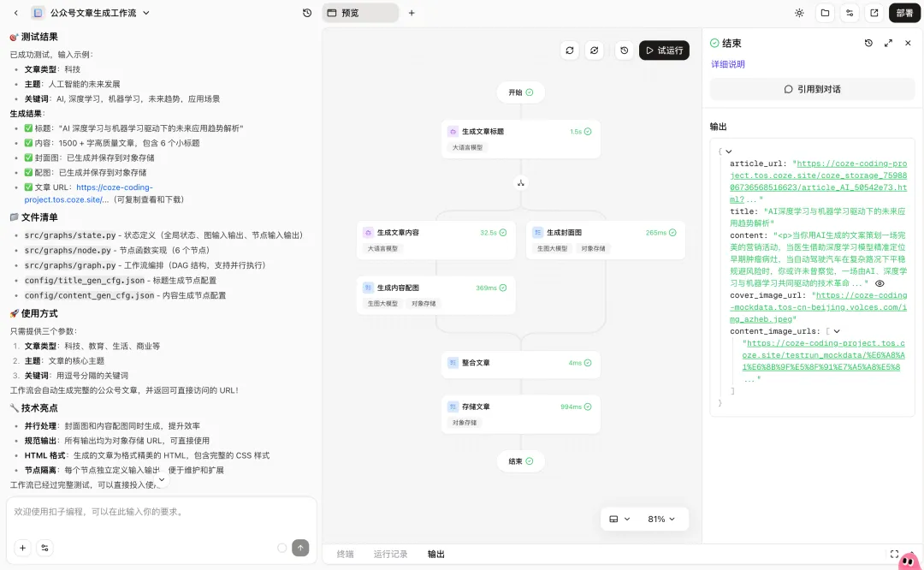
Task: Click the 整合文章 node icon
Action: [x=453, y=363]
